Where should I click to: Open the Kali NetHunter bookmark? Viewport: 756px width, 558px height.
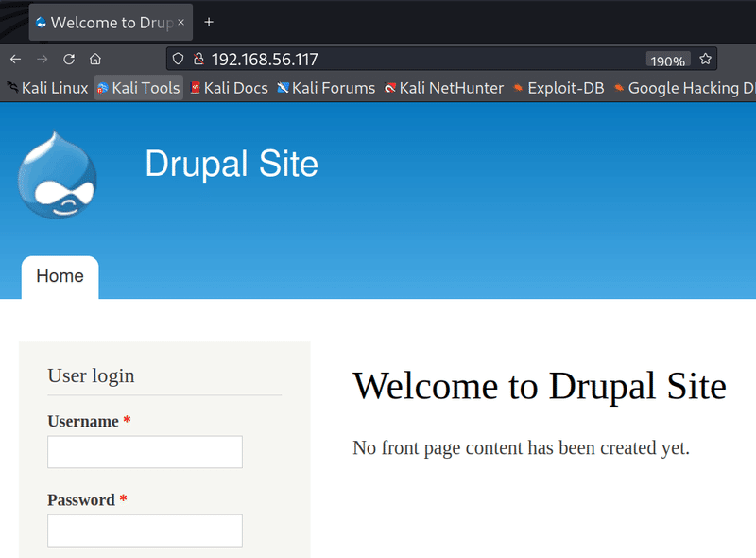(444, 88)
